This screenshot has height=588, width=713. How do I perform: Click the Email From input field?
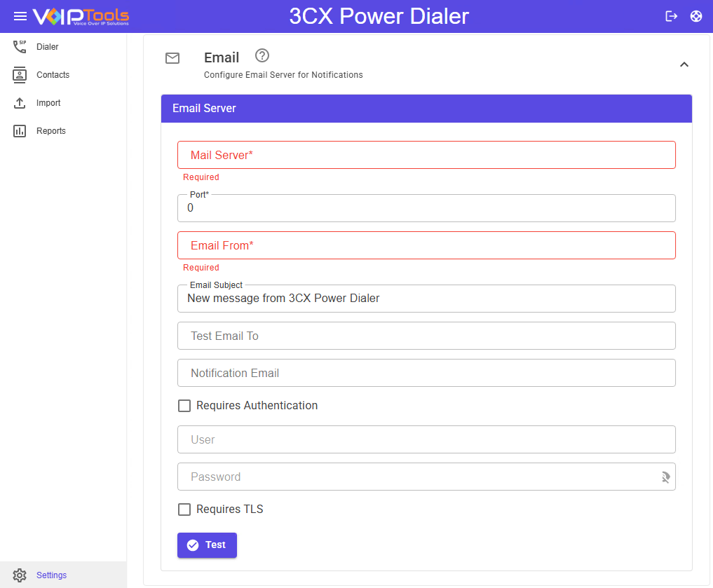coord(426,245)
